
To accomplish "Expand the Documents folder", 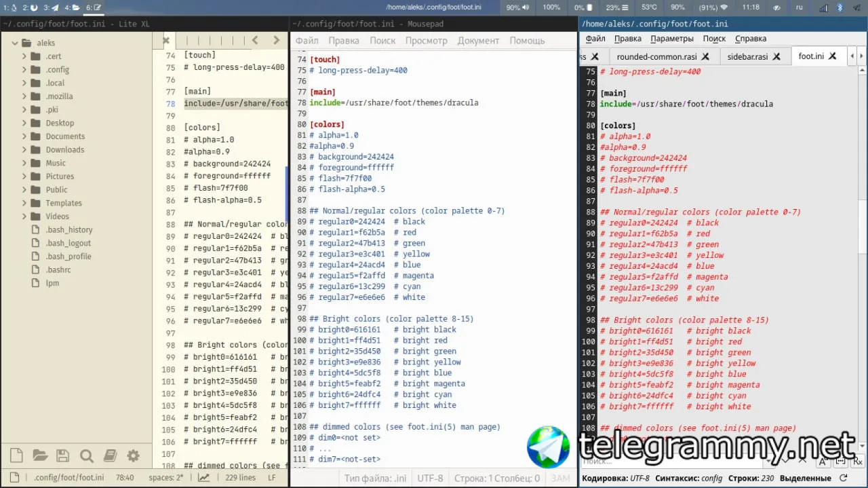I will (x=24, y=136).
